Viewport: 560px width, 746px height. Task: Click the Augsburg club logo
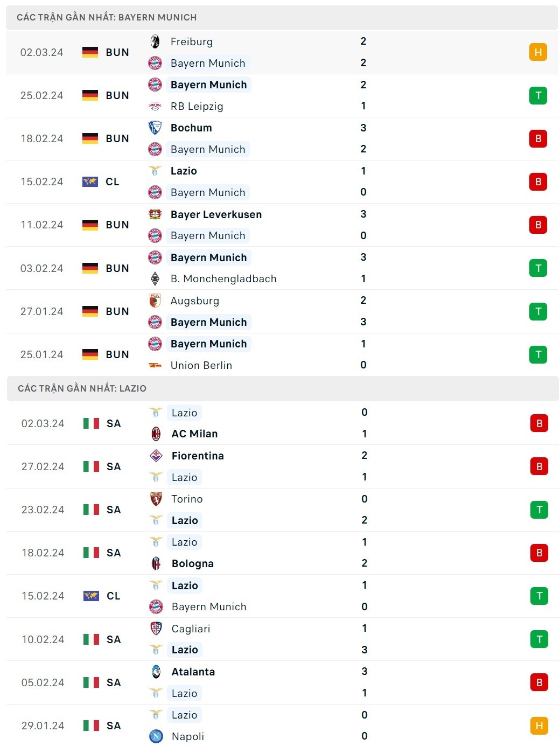[x=155, y=301]
